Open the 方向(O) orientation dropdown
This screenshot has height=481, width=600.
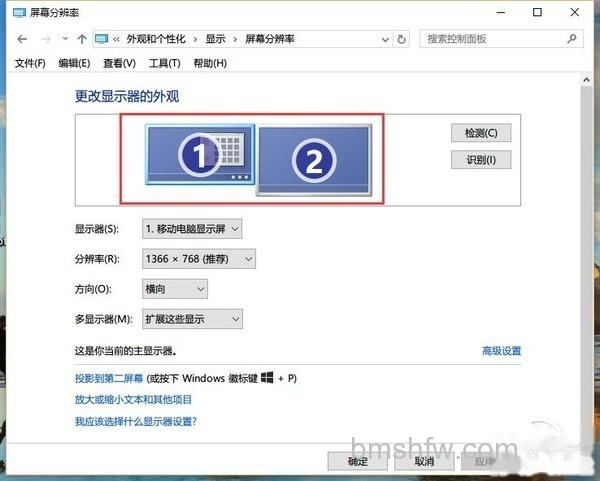[x=175, y=289]
